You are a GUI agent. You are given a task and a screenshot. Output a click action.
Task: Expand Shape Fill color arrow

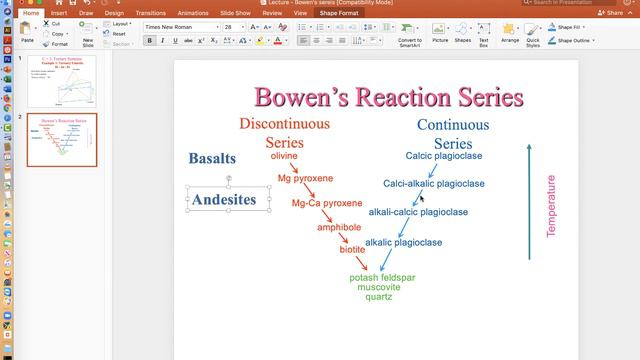coord(584,27)
